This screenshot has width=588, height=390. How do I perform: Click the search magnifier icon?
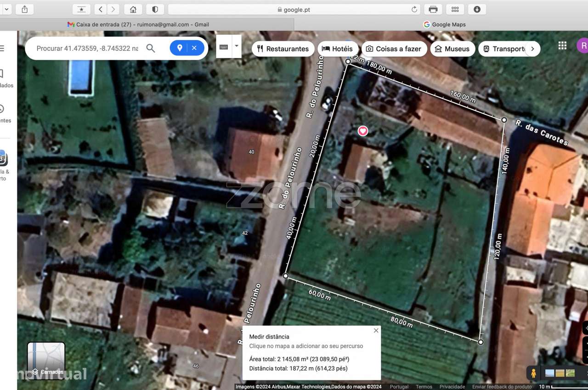click(151, 48)
